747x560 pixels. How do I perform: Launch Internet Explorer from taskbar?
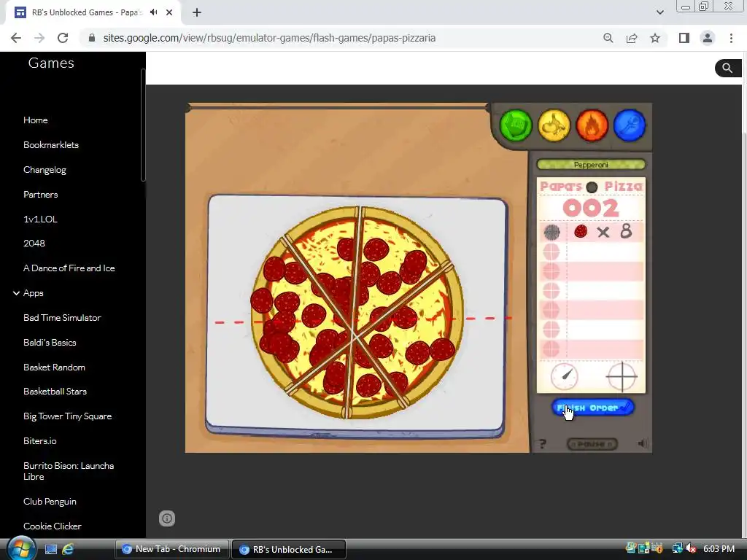68,550
